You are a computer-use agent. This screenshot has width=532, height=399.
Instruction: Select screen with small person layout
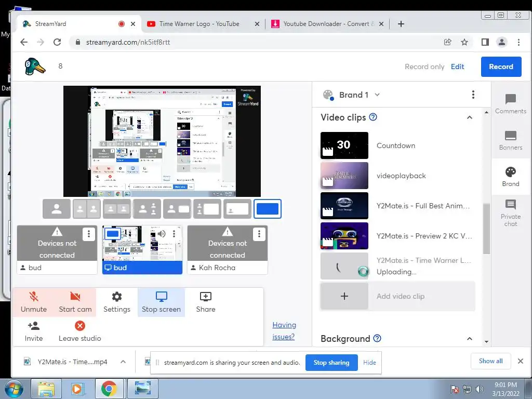pos(237,209)
